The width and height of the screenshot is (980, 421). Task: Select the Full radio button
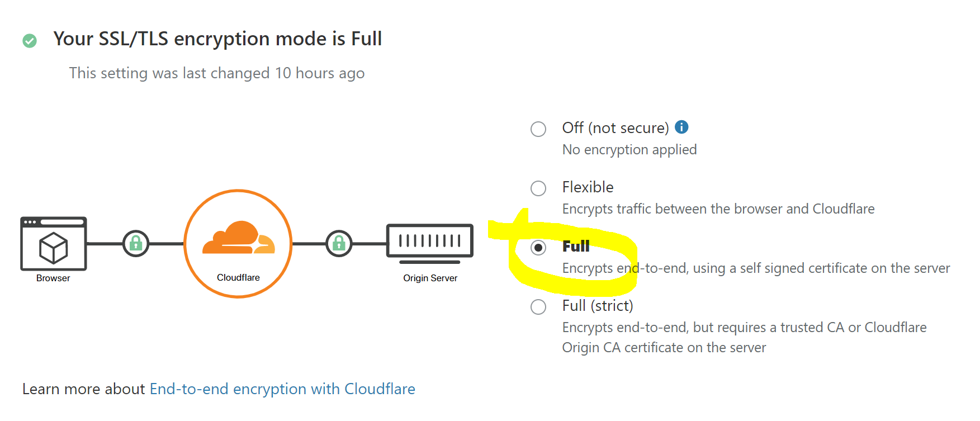coord(538,248)
